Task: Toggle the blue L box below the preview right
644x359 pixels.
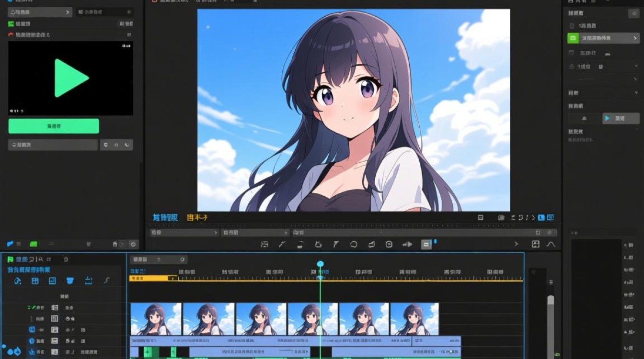Action: tap(541, 217)
